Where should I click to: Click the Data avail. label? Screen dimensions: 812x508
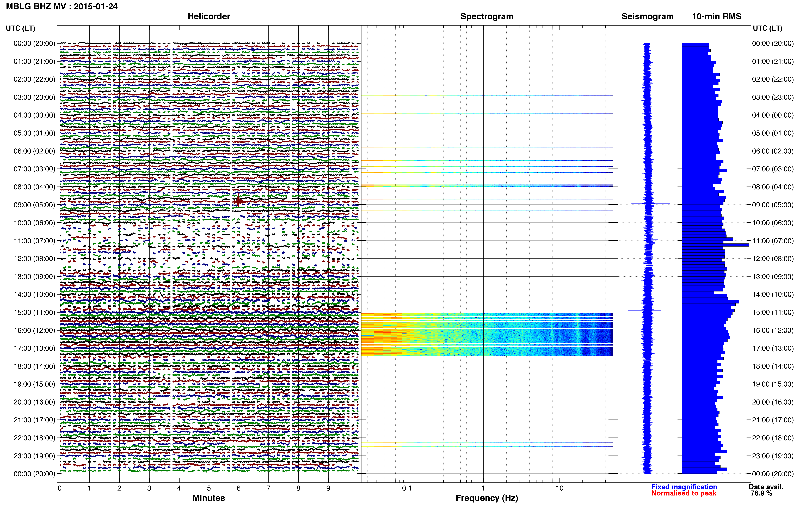766,487
